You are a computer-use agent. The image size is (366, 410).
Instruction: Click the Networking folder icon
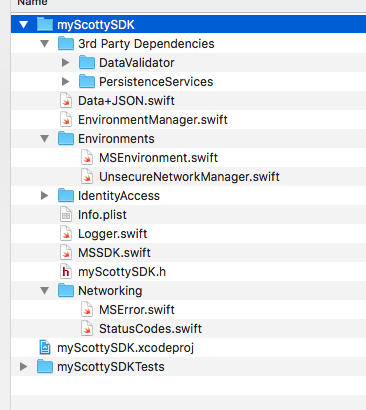tap(66, 291)
